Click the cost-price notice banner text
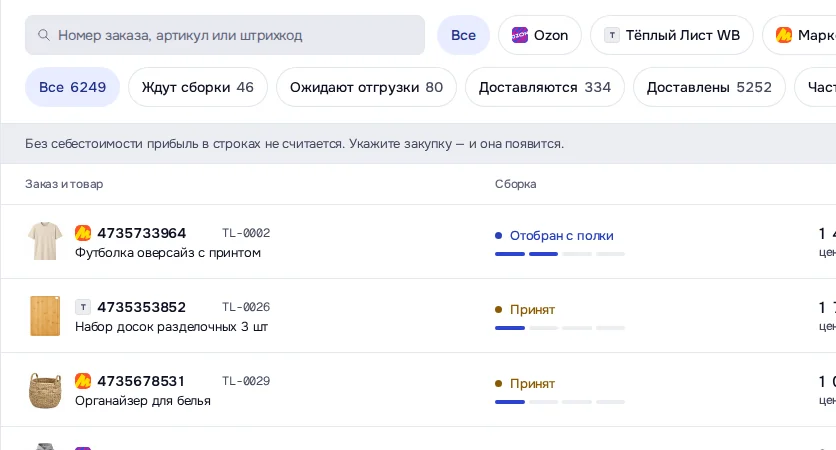Screen dimensions: 836x450 (x=294, y=144)
